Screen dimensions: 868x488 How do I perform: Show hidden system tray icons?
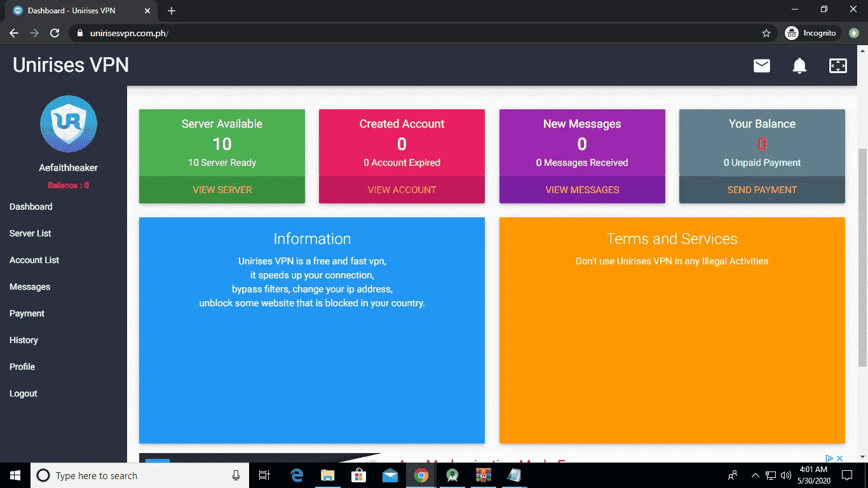pyautogui.click(x=756, y=475)
